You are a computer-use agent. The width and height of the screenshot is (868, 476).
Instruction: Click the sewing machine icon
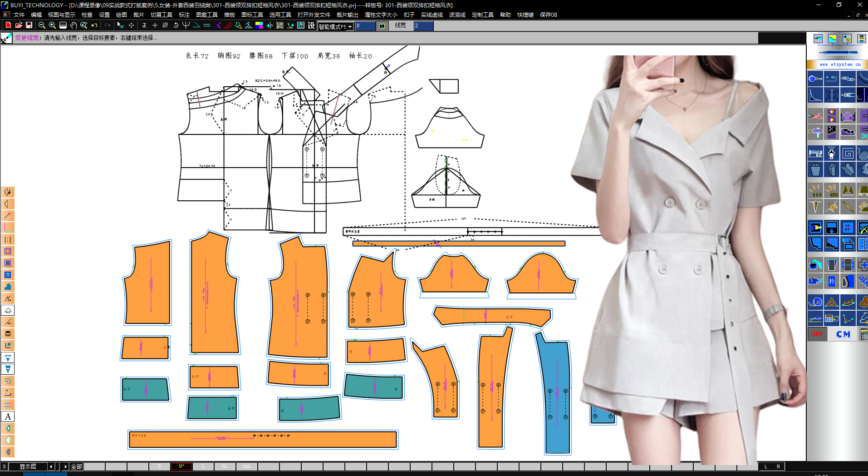815,154
